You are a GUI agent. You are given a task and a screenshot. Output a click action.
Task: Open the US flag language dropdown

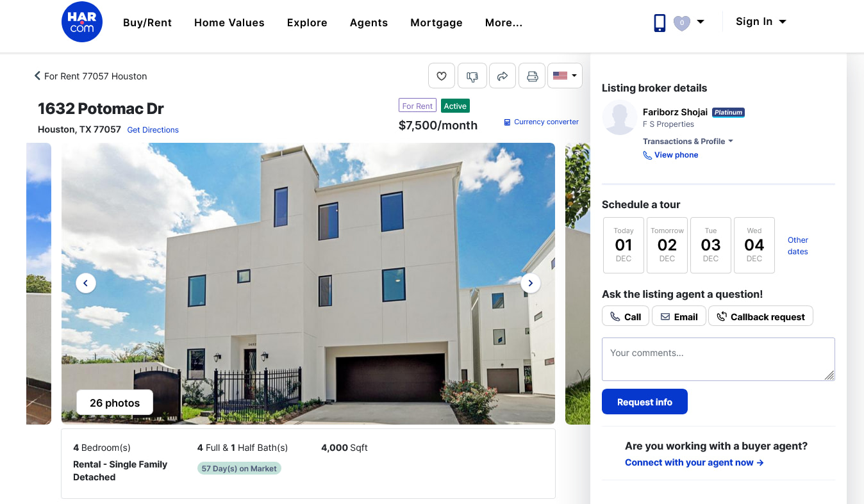click(565, 76)
